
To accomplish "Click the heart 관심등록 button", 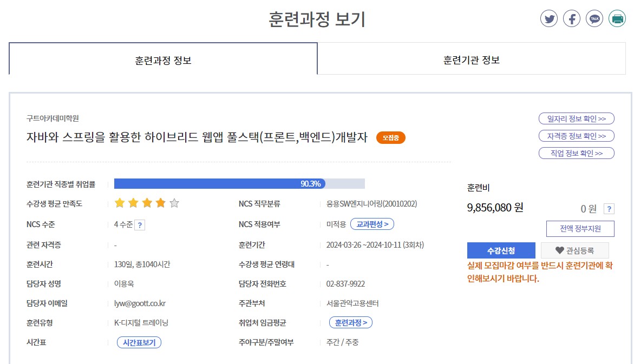I will (x=574, y=250).
